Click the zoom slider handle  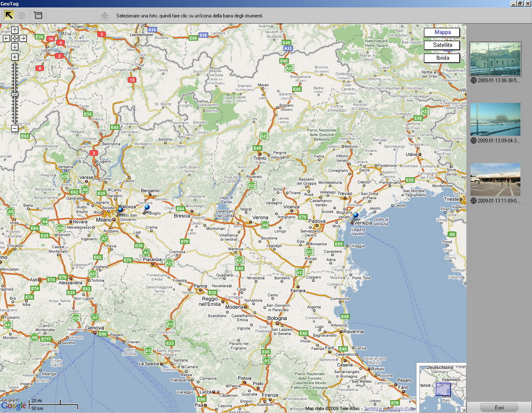(x=15, y=94)
